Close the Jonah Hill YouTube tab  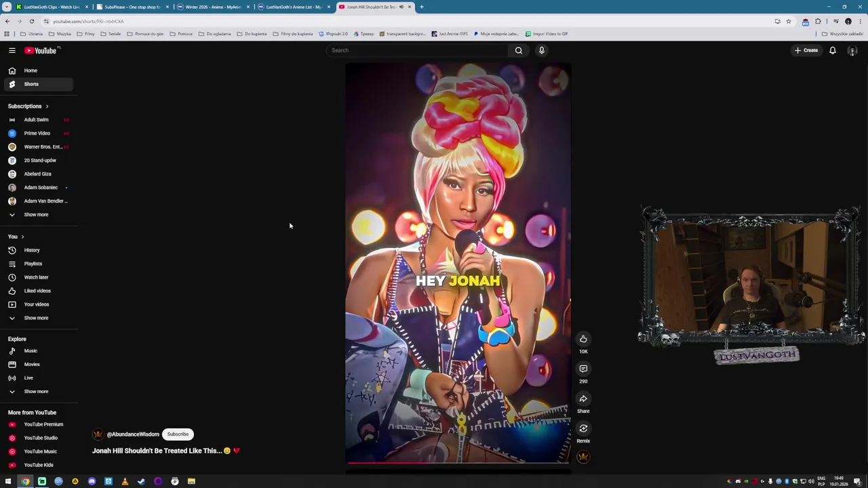tap(410, 7)
